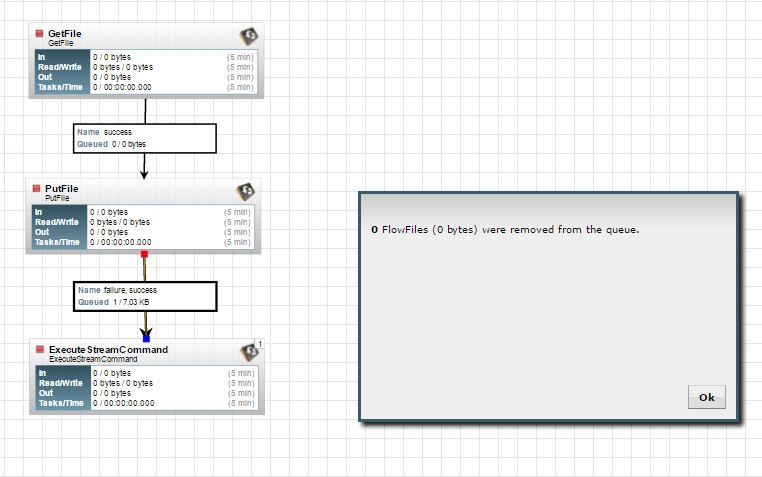Click the Out stats row of ExecuteStreamCommand

pyautogui.click(x=147, y=393)
